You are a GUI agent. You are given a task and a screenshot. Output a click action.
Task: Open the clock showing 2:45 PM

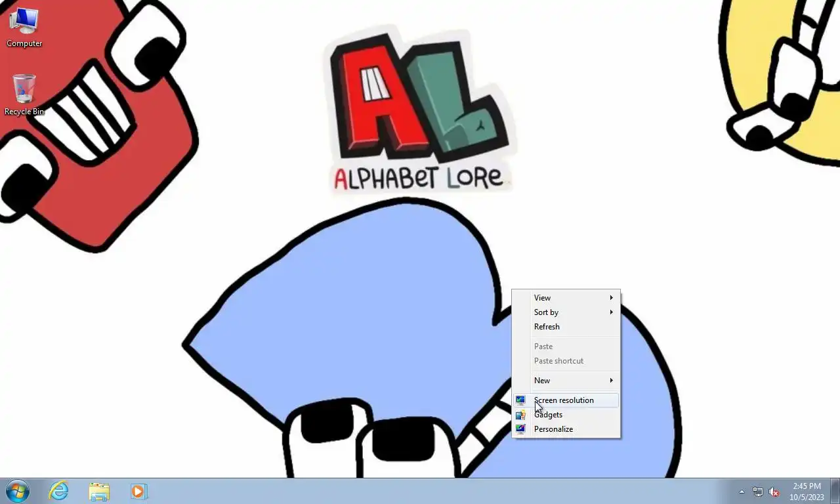click(807, 492)
